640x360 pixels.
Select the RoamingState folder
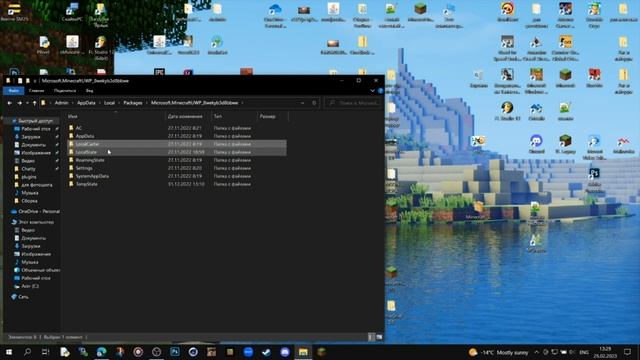[176, 160]
